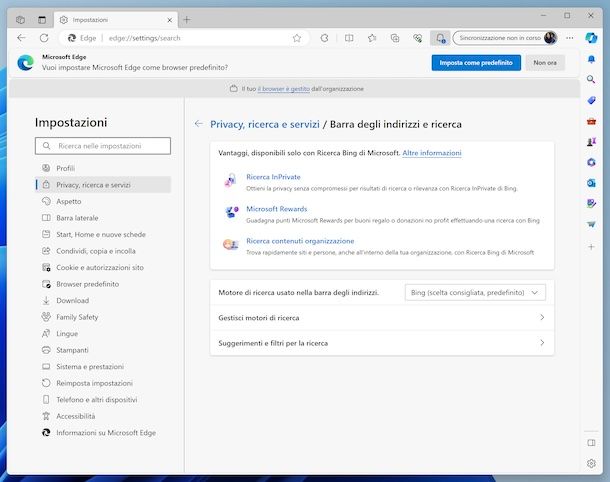The height and width of the screenshot is (482, 610).
Task: Open new tab with plus button
Action: pos(187,19)
